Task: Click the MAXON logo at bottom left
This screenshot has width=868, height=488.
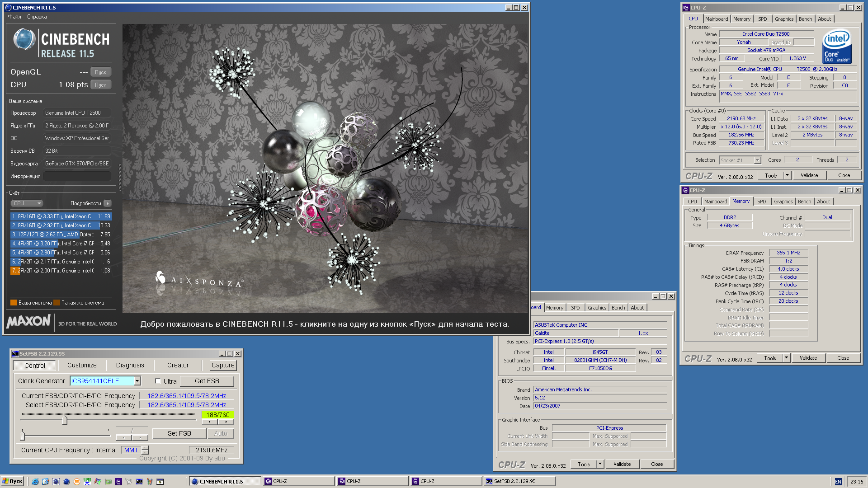Action: click(28, 321)
